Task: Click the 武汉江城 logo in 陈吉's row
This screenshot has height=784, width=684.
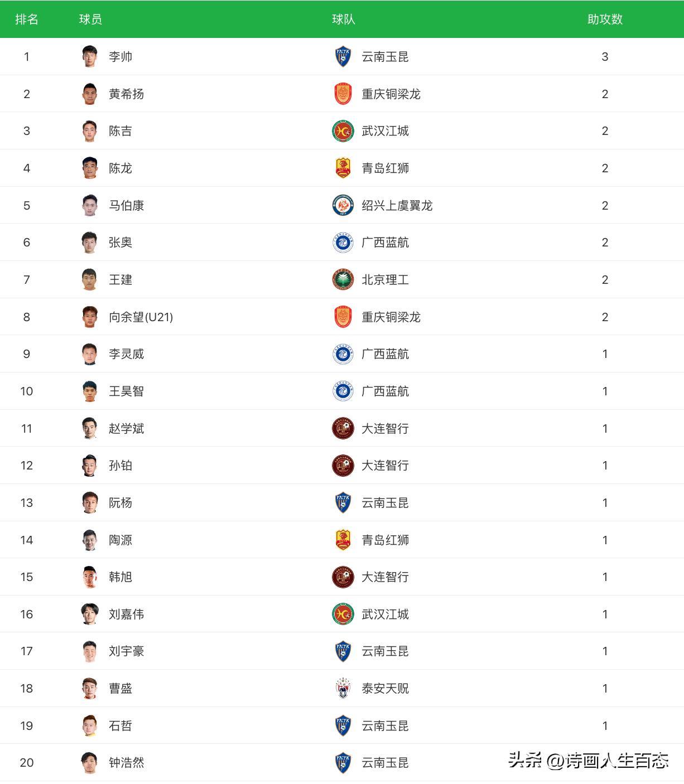Action: click(x=343, y=131)
